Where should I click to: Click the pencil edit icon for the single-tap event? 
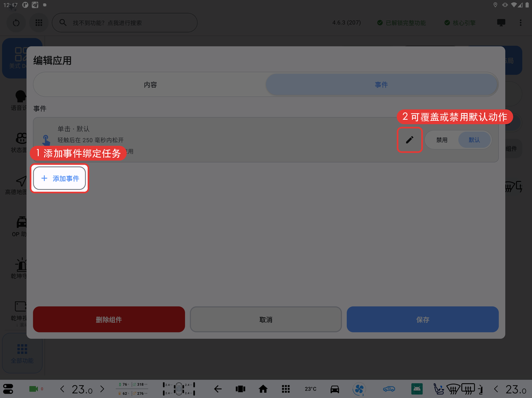pos(410,140)
